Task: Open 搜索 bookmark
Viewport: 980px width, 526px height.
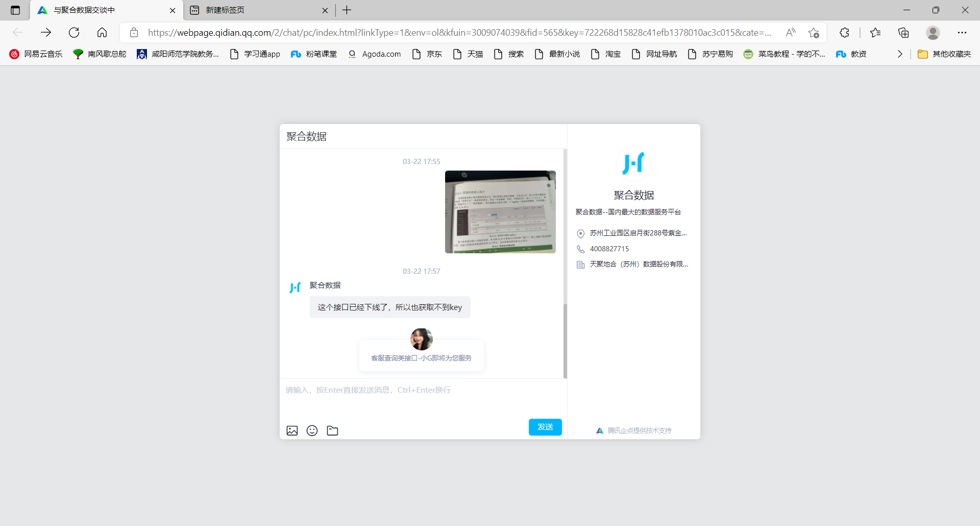Action: 508,54
